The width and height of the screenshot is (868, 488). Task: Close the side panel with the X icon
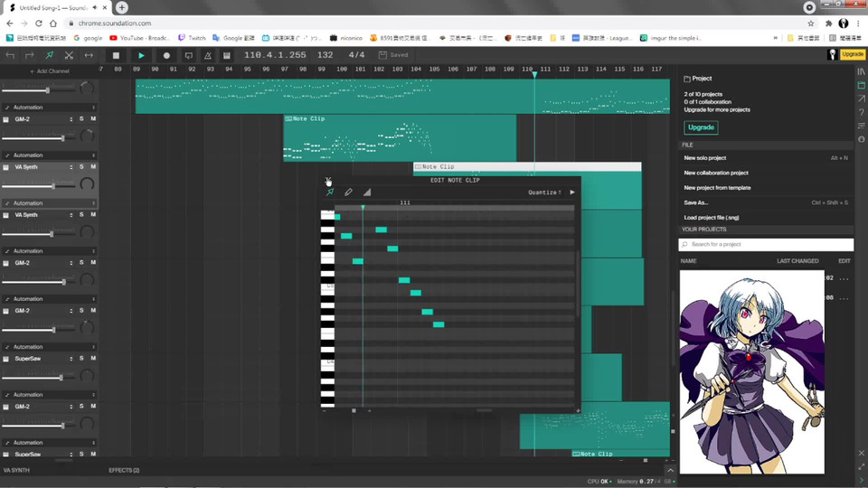pos(862,453)
